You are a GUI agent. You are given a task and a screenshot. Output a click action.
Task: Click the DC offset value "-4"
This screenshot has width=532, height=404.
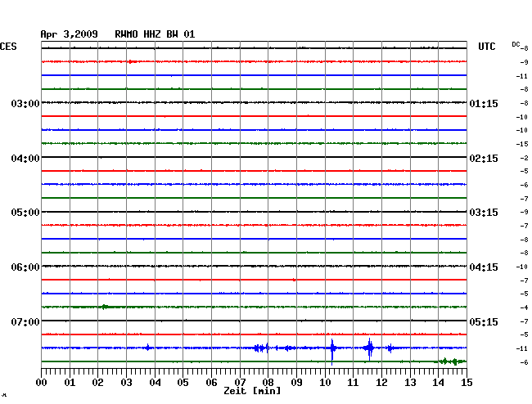coord(524,307)
